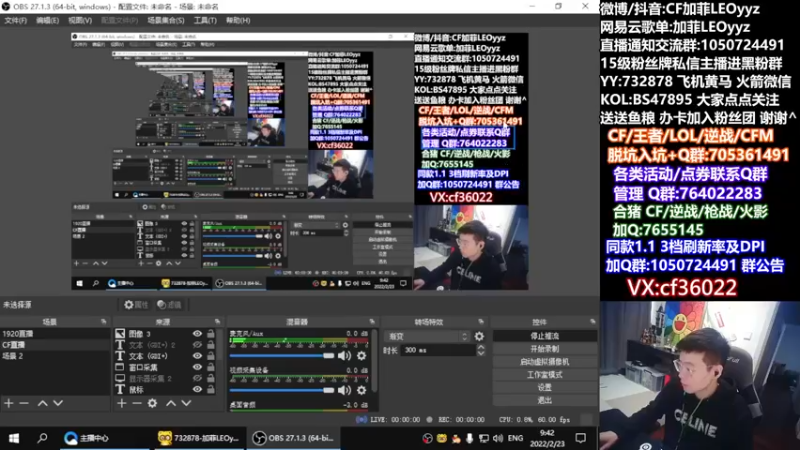Toggle lock on 窗口采集 source
Screen dimensions: 800x450
point(211,367)
